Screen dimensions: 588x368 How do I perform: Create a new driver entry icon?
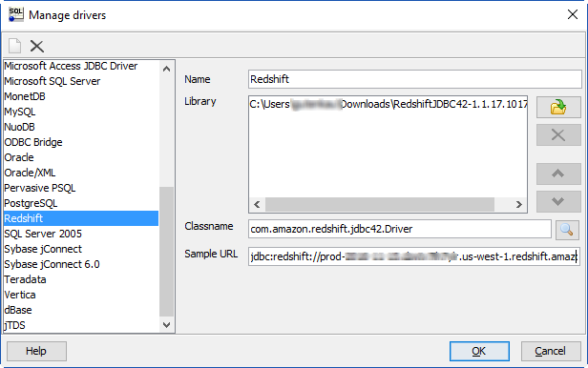14,46
